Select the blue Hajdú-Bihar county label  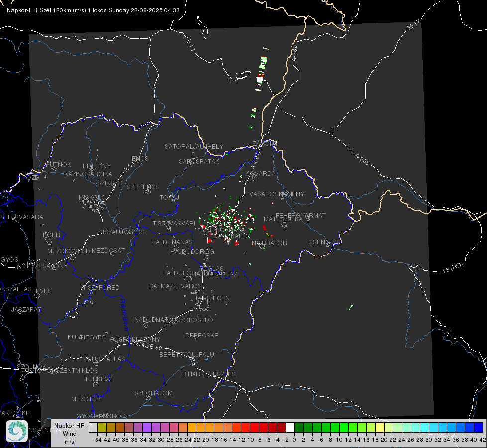coord(124,315)
